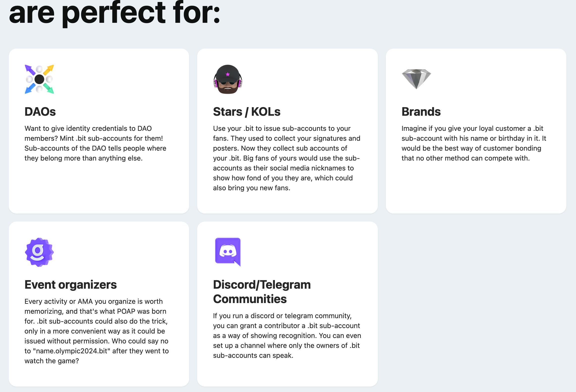Select the Stars / KOLs heading

tap(247, 112)
